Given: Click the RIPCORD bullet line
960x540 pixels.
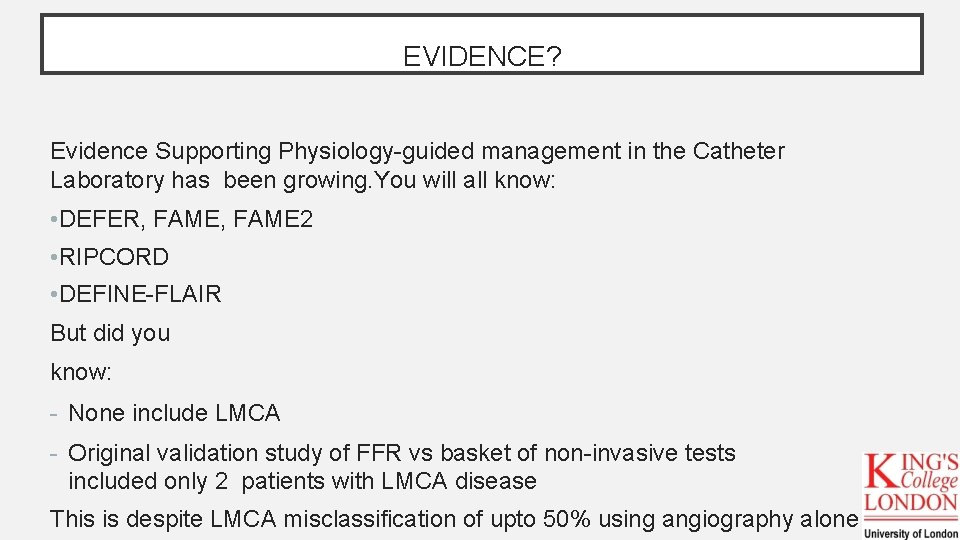Looking at the screenshot, I should (x=110, y=257).
